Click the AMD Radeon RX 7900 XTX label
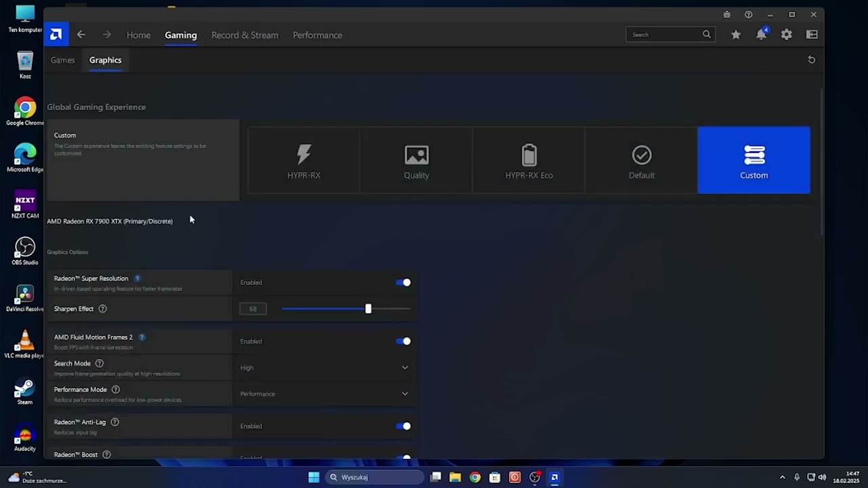 pyautogui.click(x=110, y=221)
